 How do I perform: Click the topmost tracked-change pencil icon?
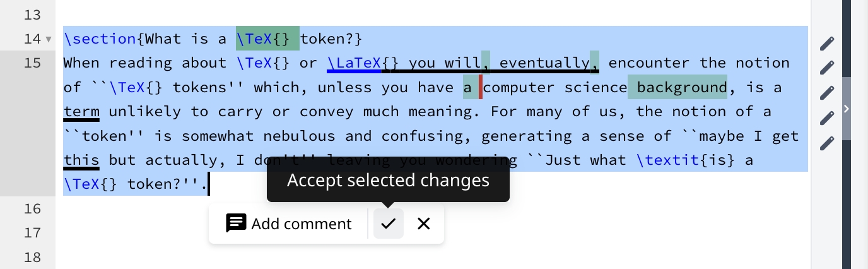point(826,44)
